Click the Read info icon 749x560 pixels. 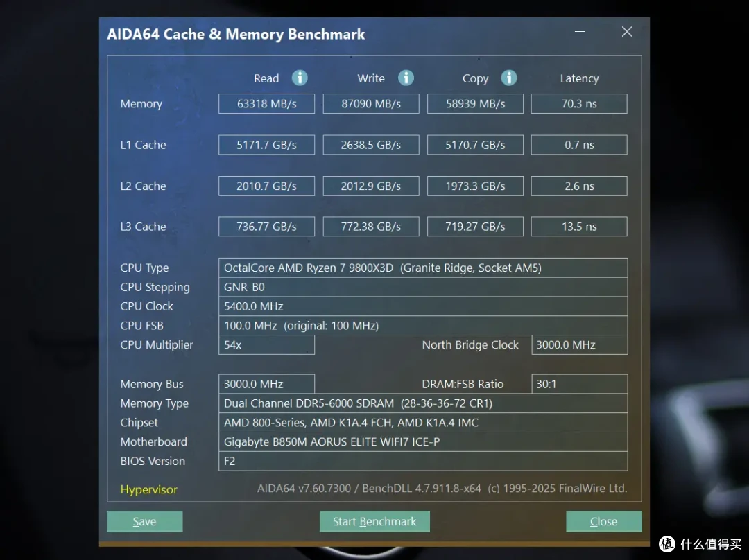click(300, 78)
